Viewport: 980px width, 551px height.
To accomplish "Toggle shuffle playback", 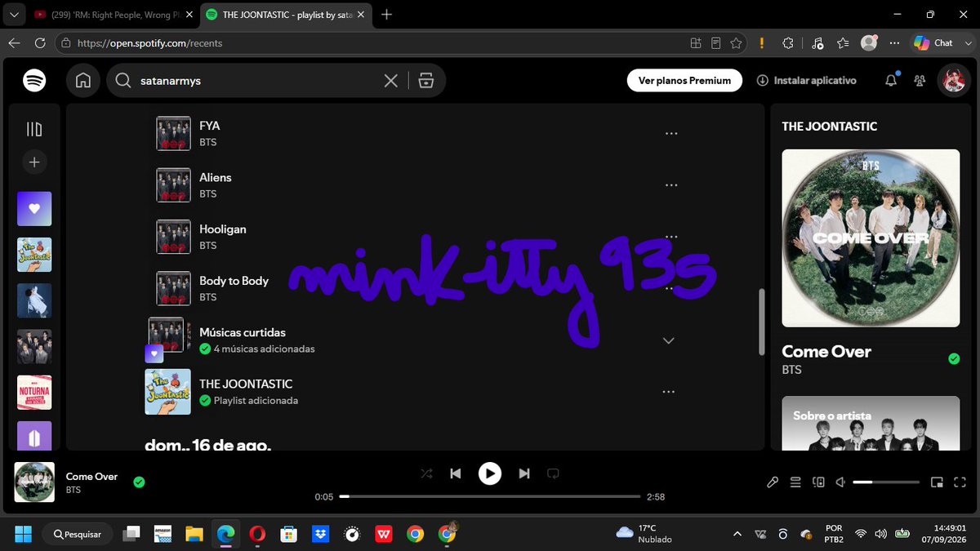I will pyautogui.click(x=426, y=473).
